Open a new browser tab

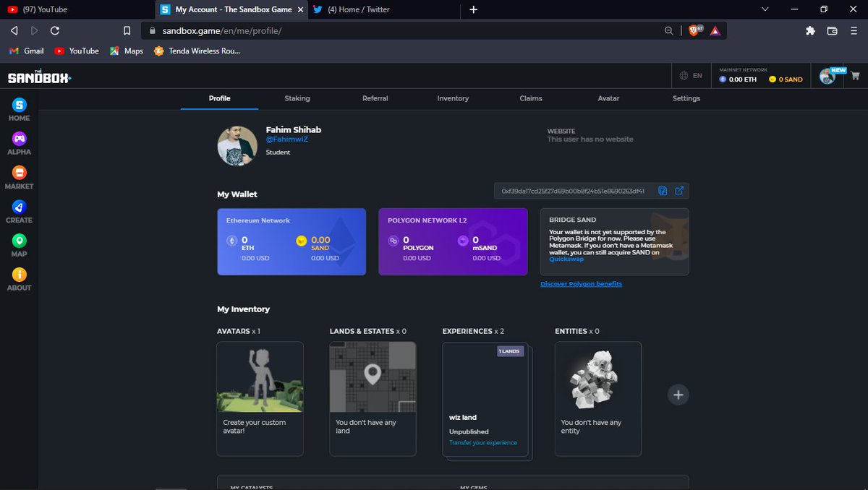point(473,9)
